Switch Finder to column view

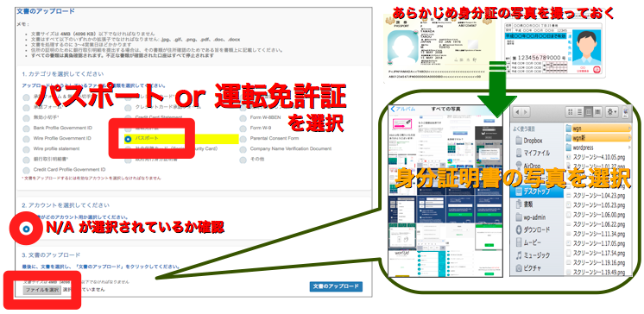click(588, 111)
